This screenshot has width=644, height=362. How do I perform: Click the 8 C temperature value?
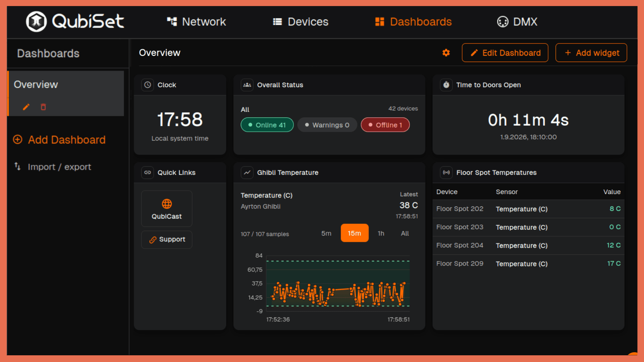pos(615,208)
